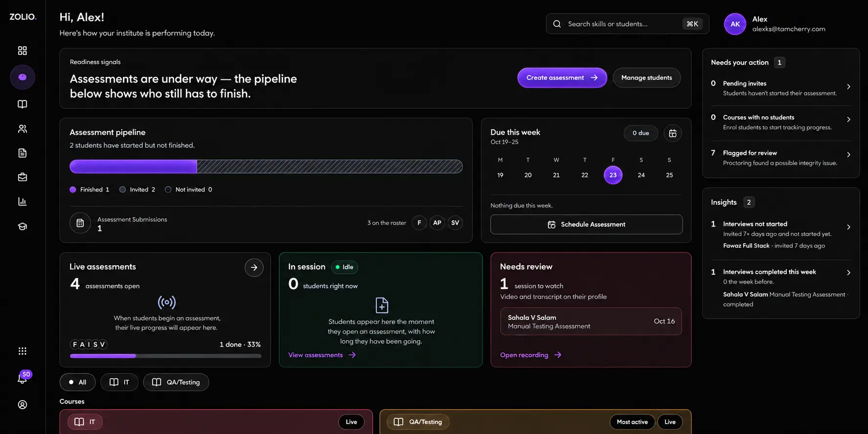Select the All courses filter tab
The height and width of the screenshot is (434, 868).
coord(78,382)
